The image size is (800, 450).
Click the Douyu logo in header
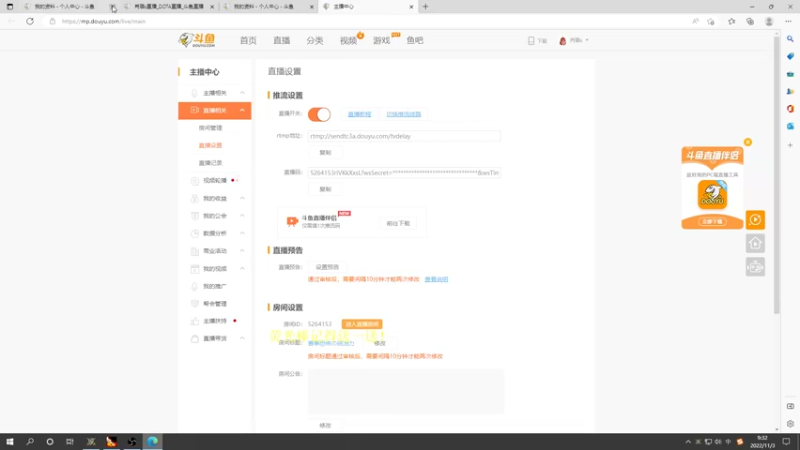point(197,40)
